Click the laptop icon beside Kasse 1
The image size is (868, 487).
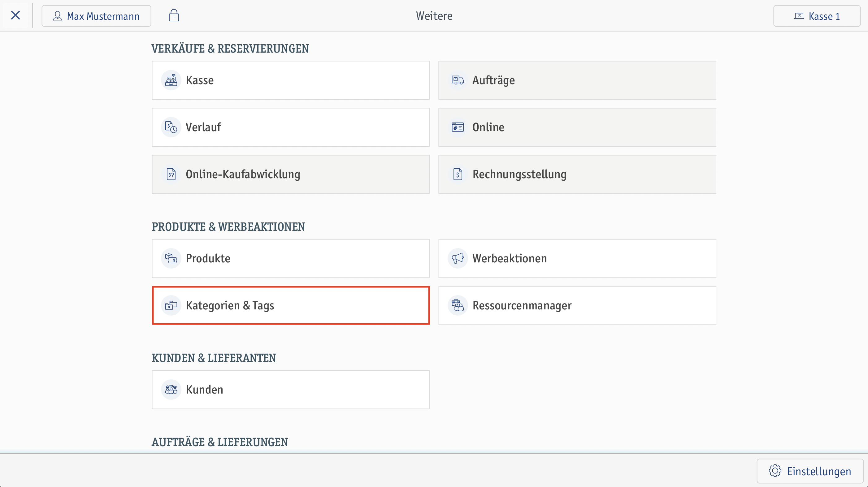pyautogui.click(x=799, y=16)
